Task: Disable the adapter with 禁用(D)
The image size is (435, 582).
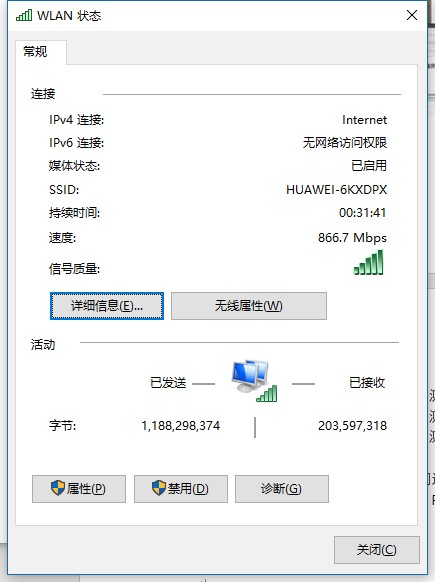Action: (x=181, y=489)
